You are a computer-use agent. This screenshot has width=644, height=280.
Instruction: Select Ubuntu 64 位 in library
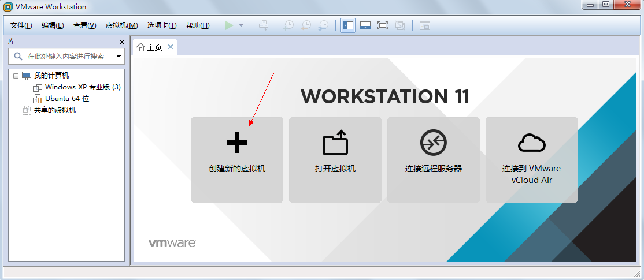(68, 98)
